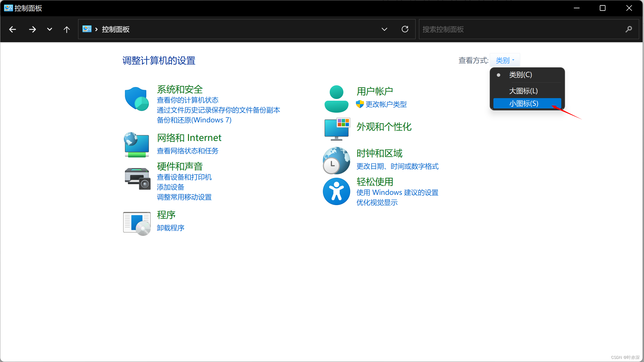Click the System and Security shield icon

coord(137,99)
